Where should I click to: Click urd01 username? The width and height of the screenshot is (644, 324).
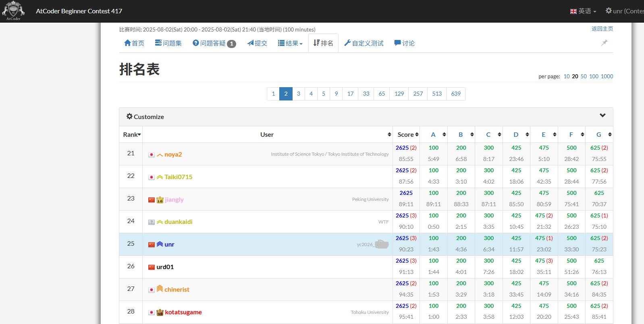165,267
